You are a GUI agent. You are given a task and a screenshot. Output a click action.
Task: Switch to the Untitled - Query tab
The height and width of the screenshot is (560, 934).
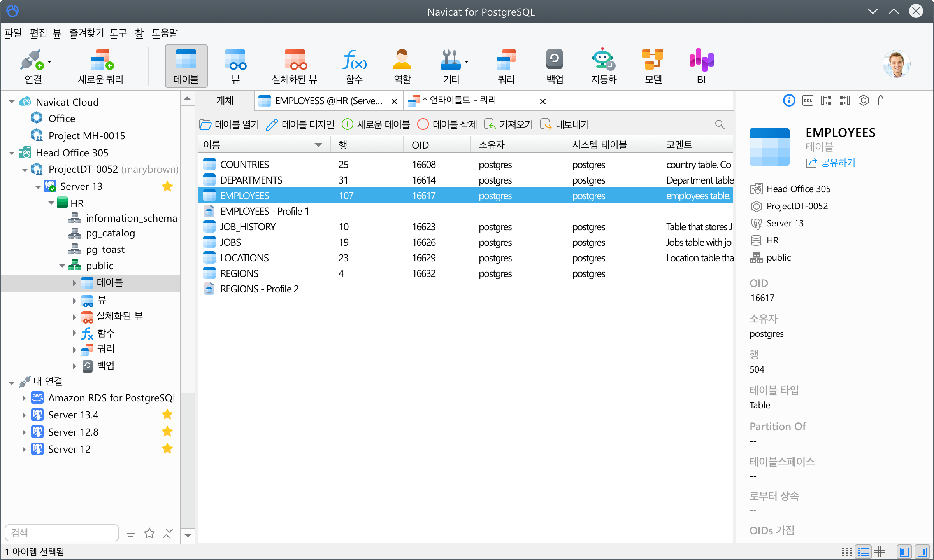[x=478, y=101]
